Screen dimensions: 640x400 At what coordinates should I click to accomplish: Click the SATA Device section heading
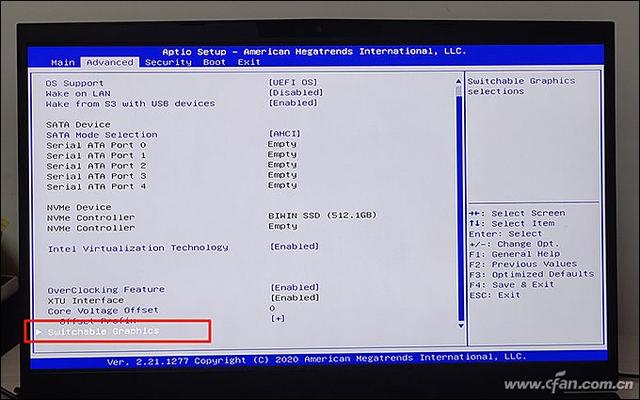(x=78, y=124)
